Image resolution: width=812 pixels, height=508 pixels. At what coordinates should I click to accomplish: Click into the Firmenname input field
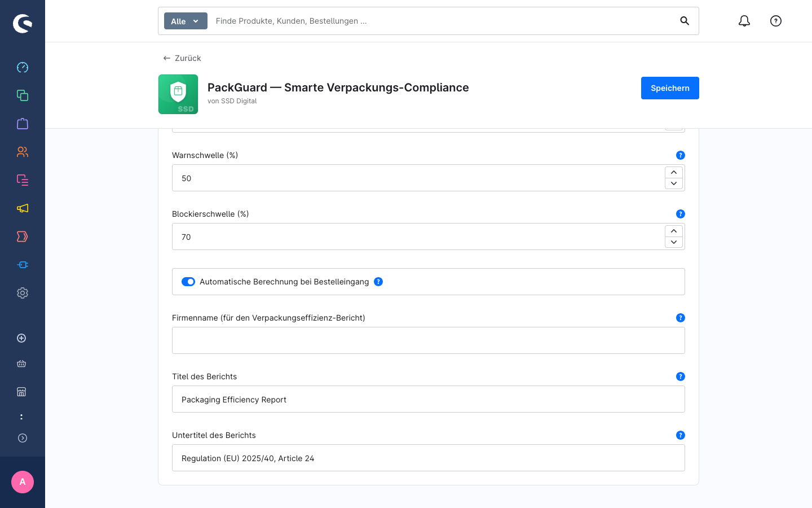tap(429, 340)
